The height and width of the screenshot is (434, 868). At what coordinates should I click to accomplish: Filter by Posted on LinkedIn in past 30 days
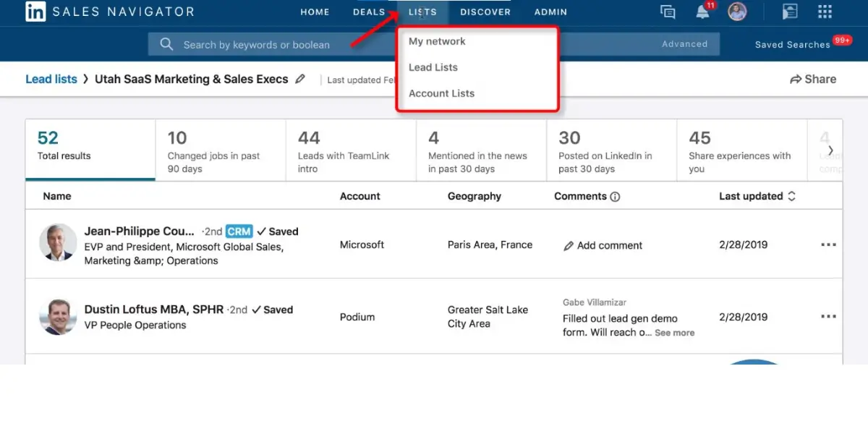click(x=611, y=150)
